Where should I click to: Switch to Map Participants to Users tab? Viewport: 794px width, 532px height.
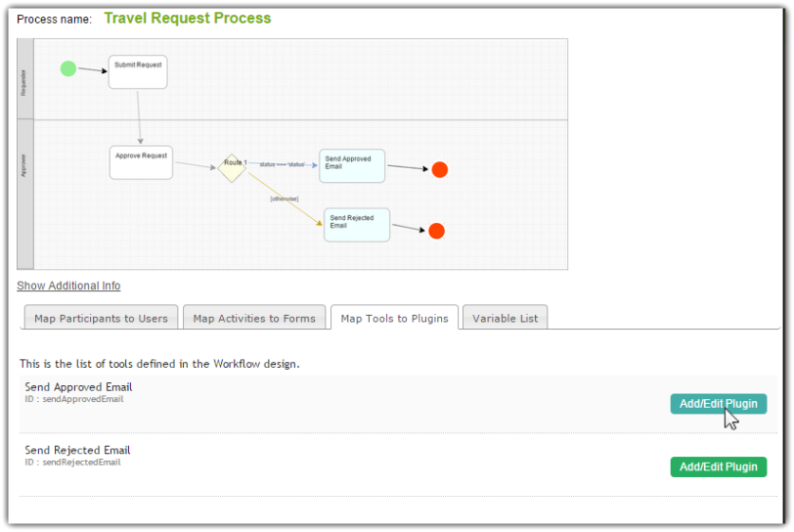(101, 318)
